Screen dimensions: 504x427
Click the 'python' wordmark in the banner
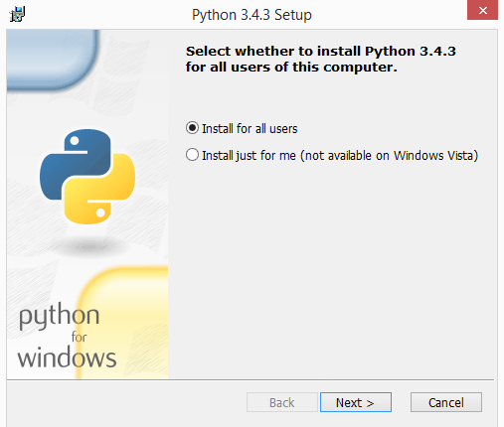pyautogui.click(x=59, y=315)
